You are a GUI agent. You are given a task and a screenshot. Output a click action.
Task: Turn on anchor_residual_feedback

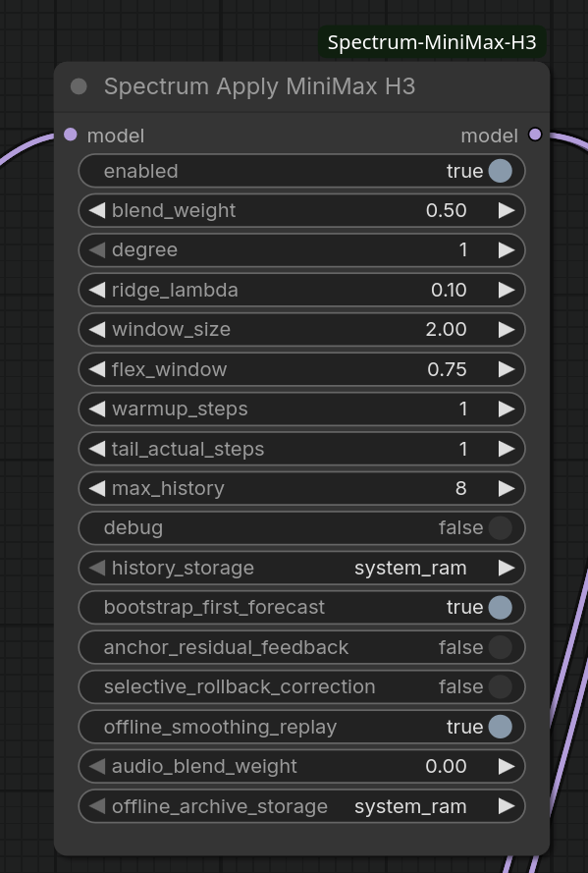pyautogui.click(x=500, y=647)
